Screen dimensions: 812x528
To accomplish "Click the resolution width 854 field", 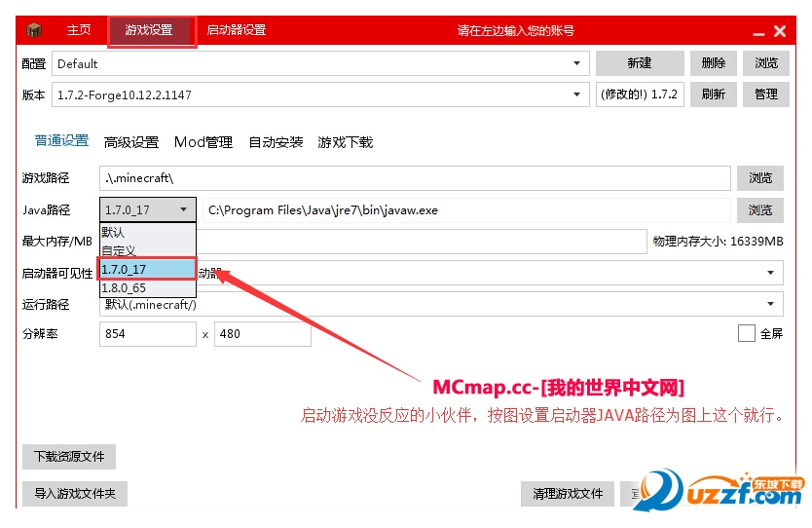I will 148,334.
